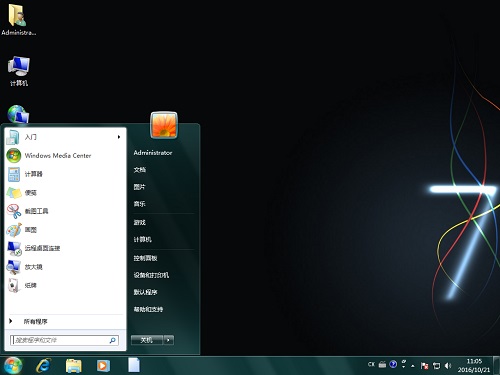Open 默认程序 default programs
The image size is (500, 375).
145,292
